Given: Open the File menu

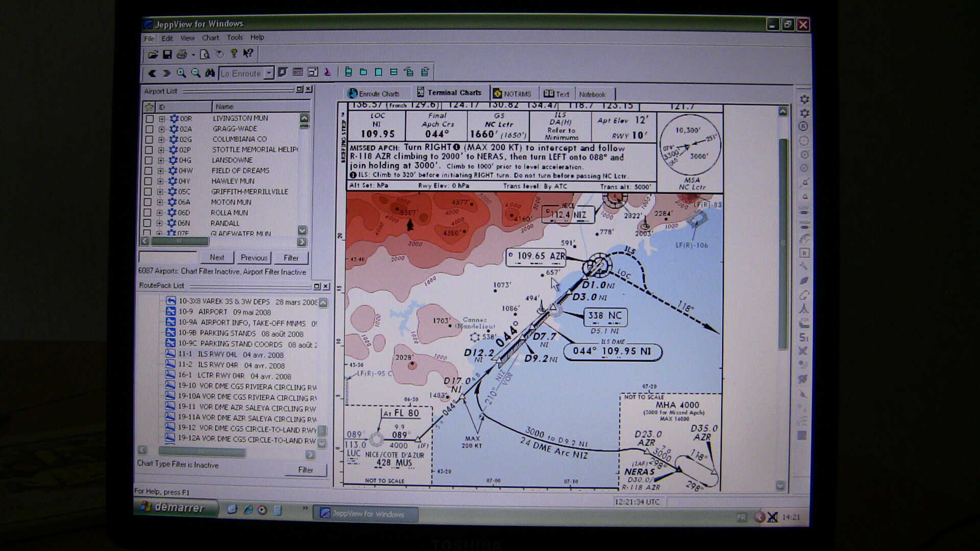Looking at the screenshot, I should pos(149,38).
